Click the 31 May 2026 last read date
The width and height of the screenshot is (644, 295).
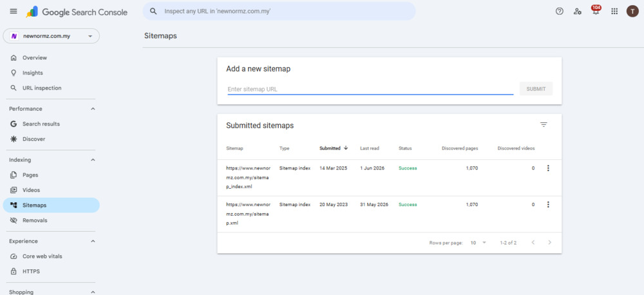pyautogui.click(x=374, y=205)
